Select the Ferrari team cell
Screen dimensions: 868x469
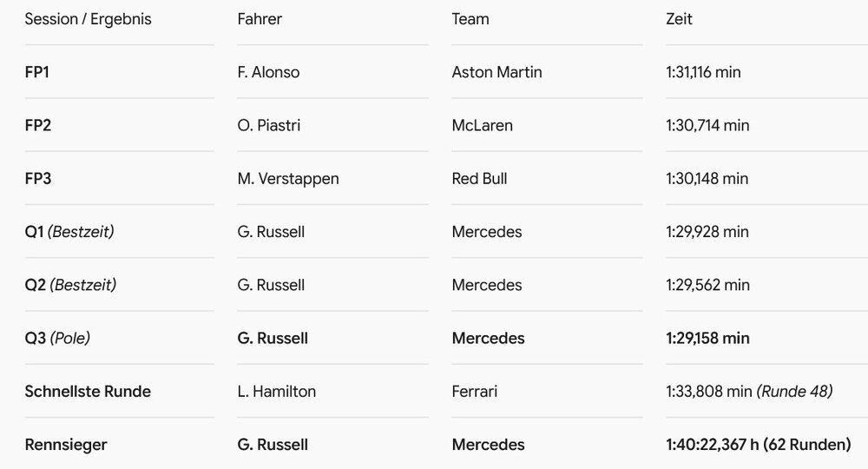coord(475,391)
